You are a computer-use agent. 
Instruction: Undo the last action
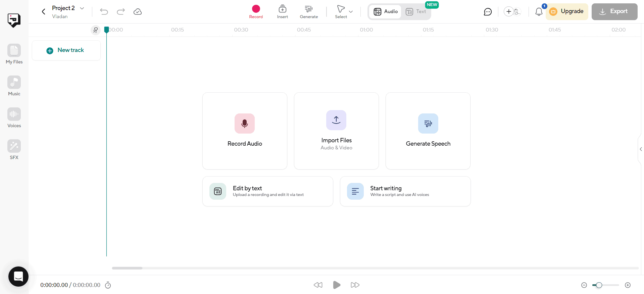(x=104, y=12)
